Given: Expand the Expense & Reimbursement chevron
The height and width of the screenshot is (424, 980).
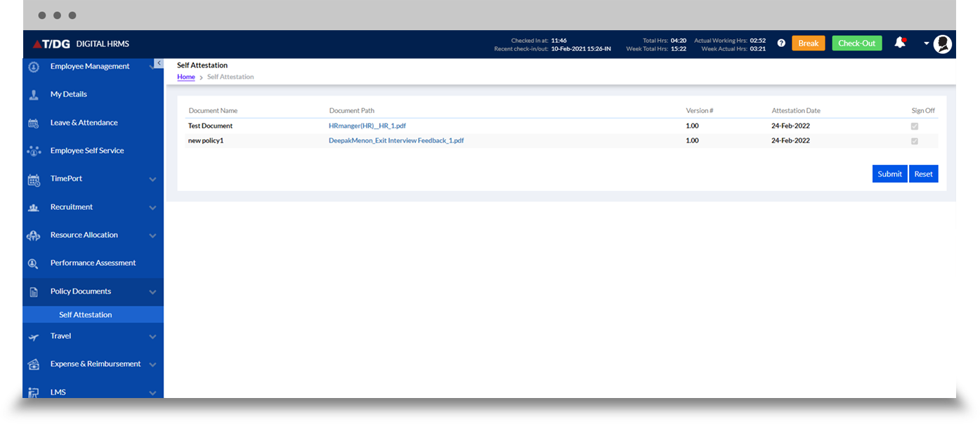Looking at the screenshot, I should pyautogui.click(x=152, y=365).
